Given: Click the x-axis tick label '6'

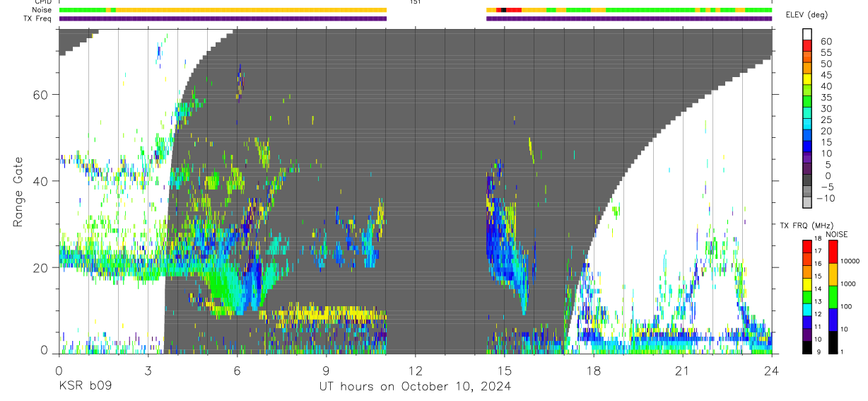Looking at the screenshot, I should [x=237, y=370].
